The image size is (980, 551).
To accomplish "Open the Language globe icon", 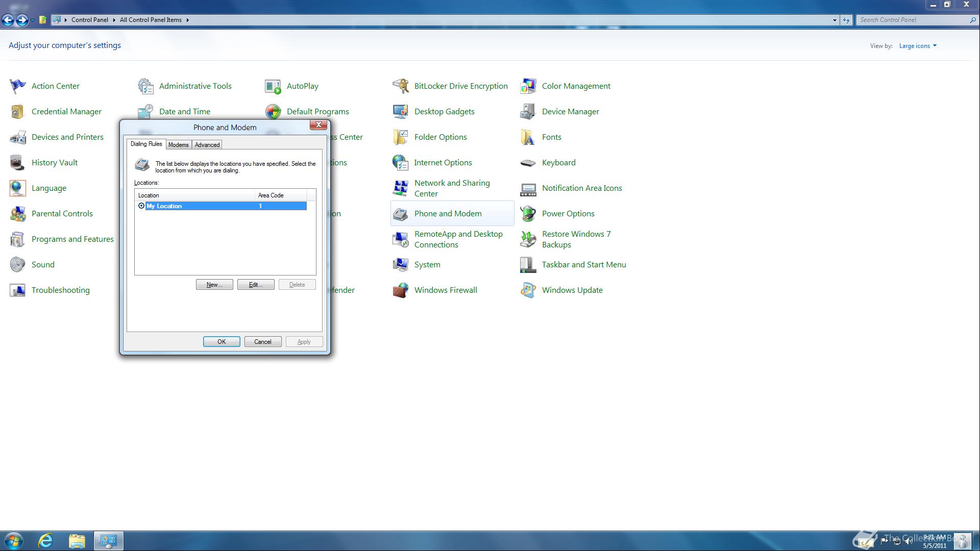I will 18,188.
